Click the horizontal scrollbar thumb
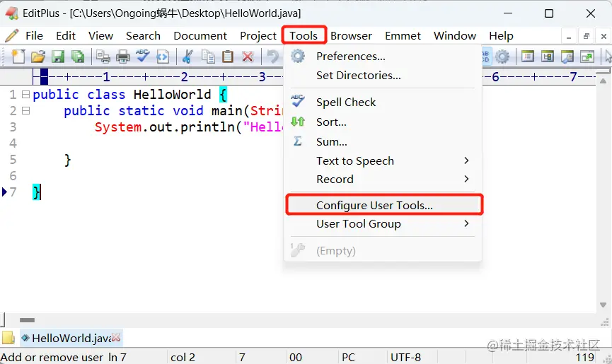Viewport: 612px width, 364px height. click(x=27, y=320)
